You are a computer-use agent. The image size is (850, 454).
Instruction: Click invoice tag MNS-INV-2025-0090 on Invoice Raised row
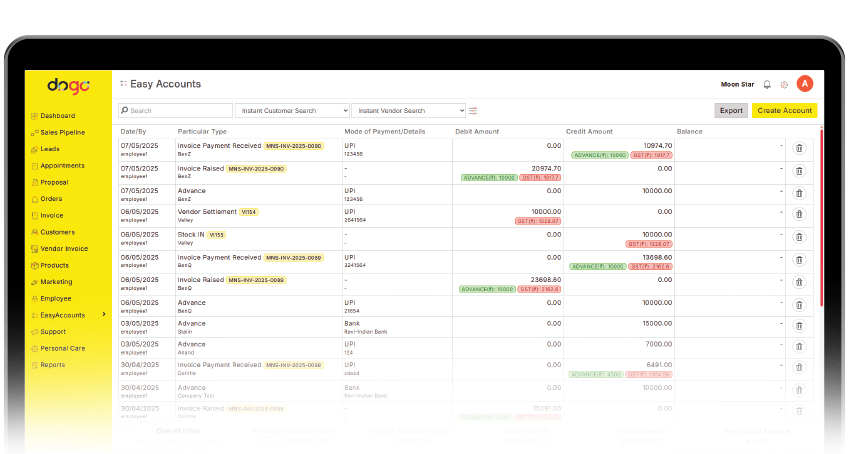[257, 169]
